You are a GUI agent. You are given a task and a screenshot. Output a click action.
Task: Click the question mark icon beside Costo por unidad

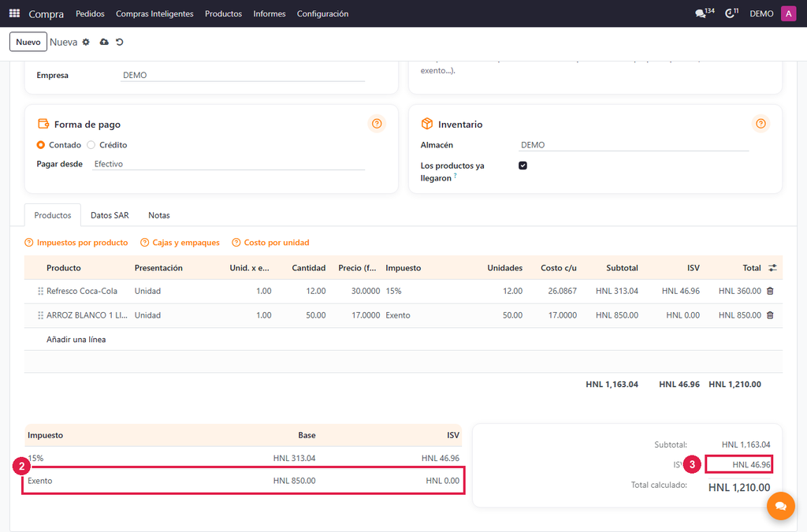point(236,242)
